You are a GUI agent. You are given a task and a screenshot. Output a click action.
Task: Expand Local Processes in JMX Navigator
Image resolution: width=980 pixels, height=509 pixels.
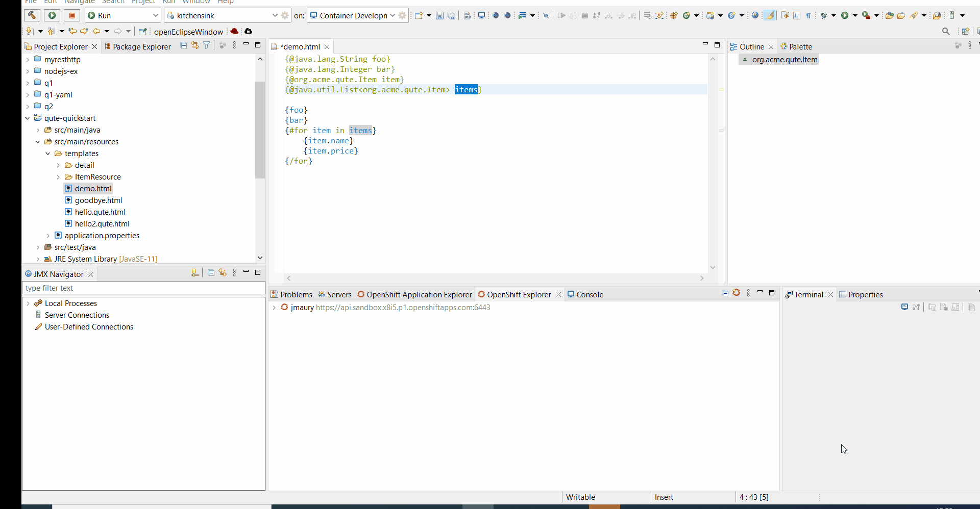(28, 303)
